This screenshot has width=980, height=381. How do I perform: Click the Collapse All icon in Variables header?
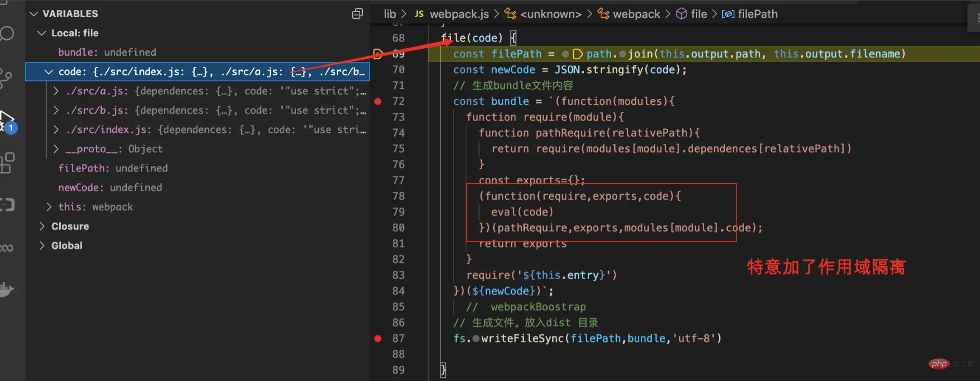[x=357, y=14]
